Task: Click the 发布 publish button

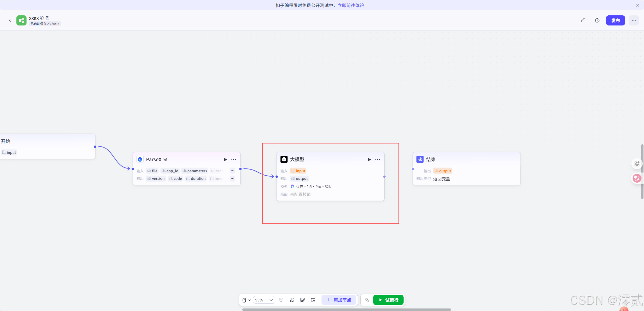Action: [615, 20]
